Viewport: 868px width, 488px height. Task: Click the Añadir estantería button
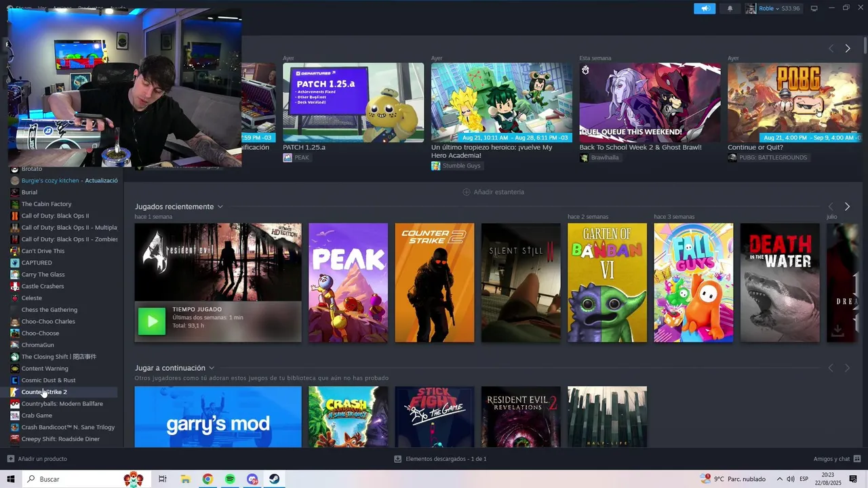(493, 192)
